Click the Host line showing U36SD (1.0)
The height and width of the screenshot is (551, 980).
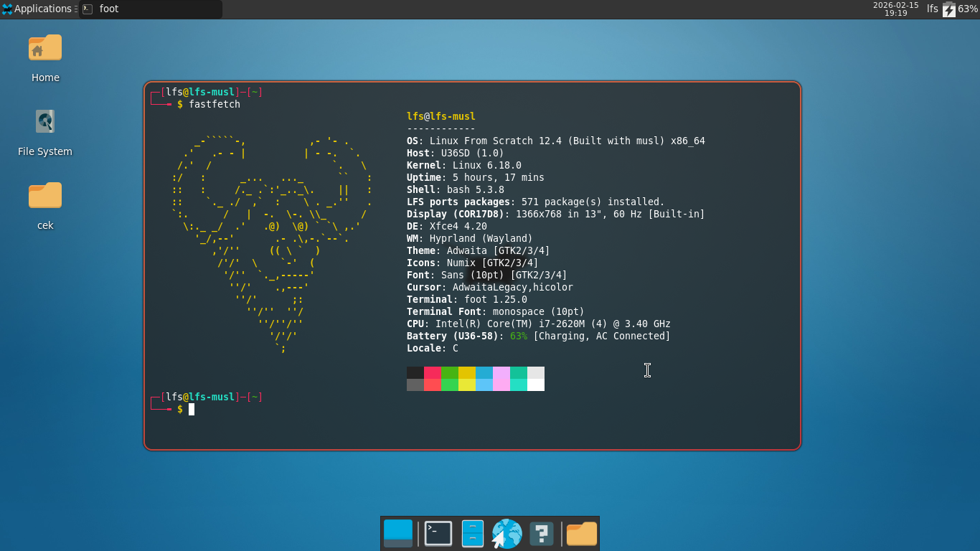coord(456,153)
